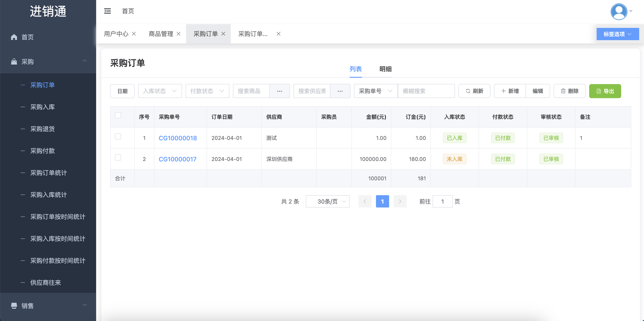Click the 进销通 logo title

(x=48, y=11)
